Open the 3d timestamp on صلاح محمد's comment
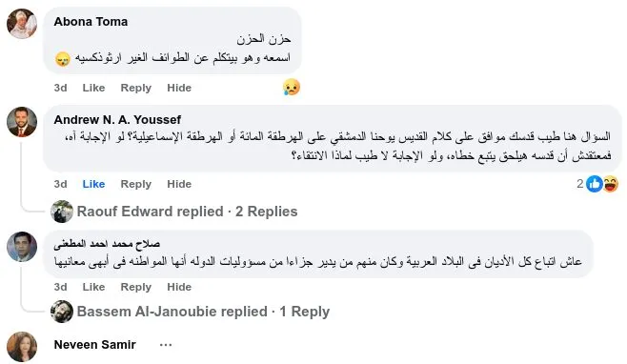The width and height of the screenshot is (627, 364). point(60,287)
